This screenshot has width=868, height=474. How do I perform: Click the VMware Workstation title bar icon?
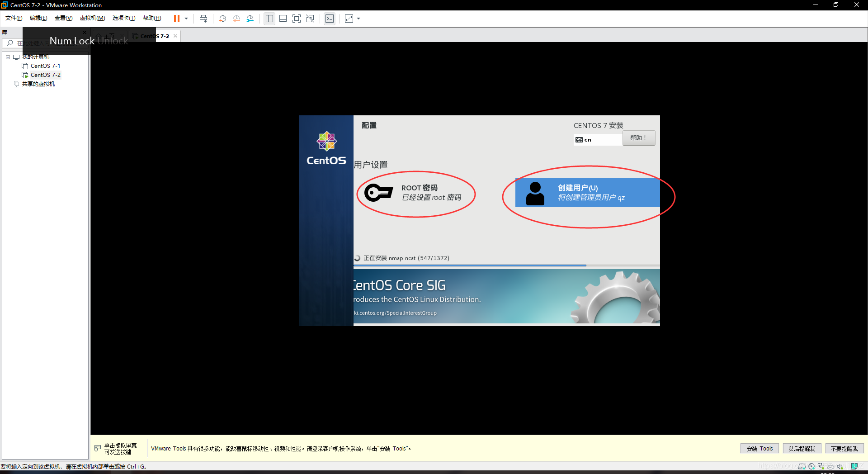5,5
